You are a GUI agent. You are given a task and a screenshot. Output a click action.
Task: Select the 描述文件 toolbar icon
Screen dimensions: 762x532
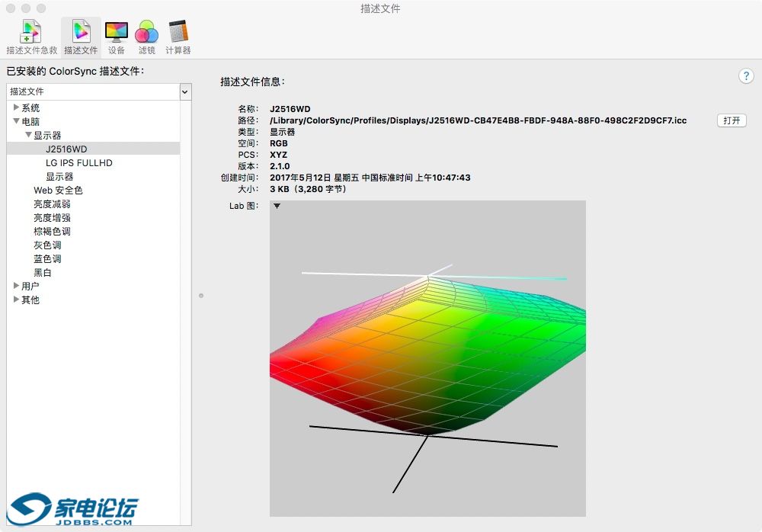81,37
